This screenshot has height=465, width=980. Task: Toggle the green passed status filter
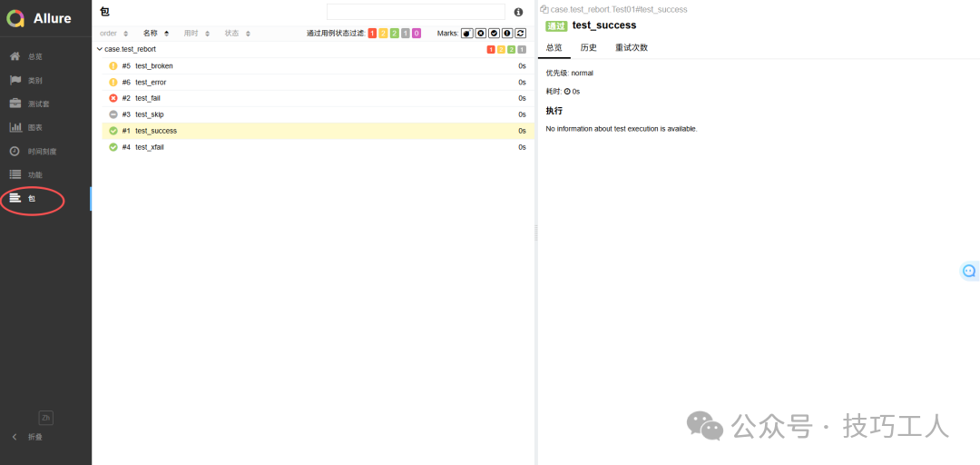click(x=395, y=34)
